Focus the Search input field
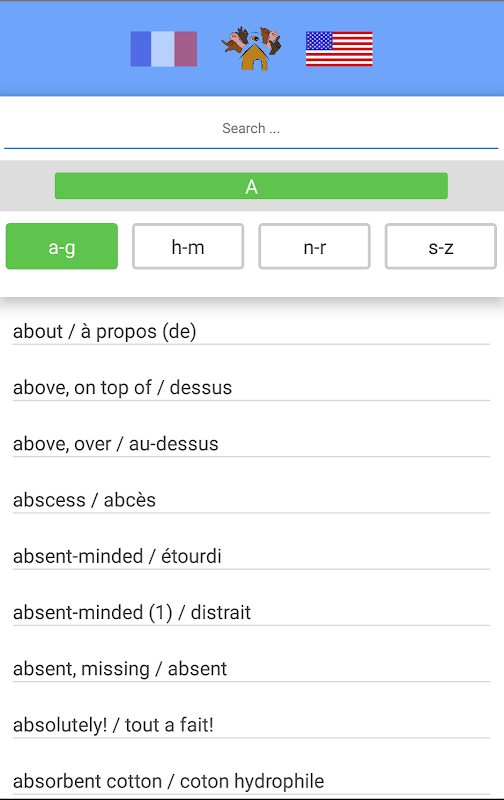504x800 pixels. (251, 129)
